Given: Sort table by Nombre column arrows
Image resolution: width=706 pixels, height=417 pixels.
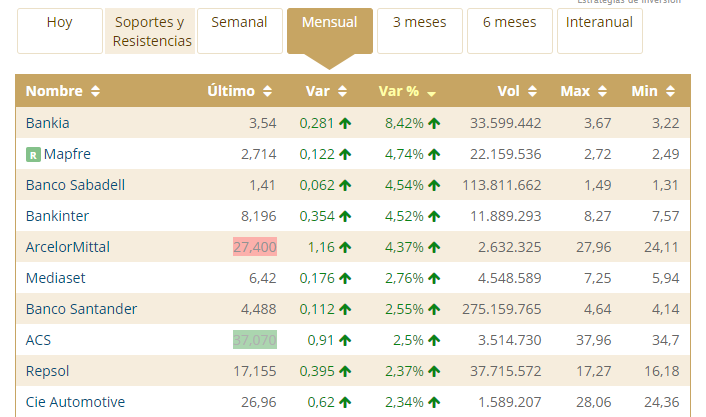Looking at the screenshot, I should (x=95, y=92).
